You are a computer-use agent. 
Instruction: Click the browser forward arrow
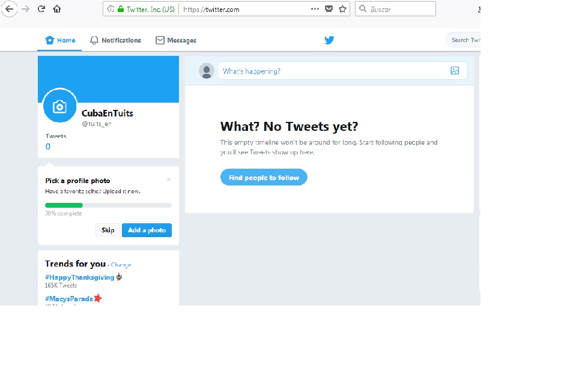(25, 9)
